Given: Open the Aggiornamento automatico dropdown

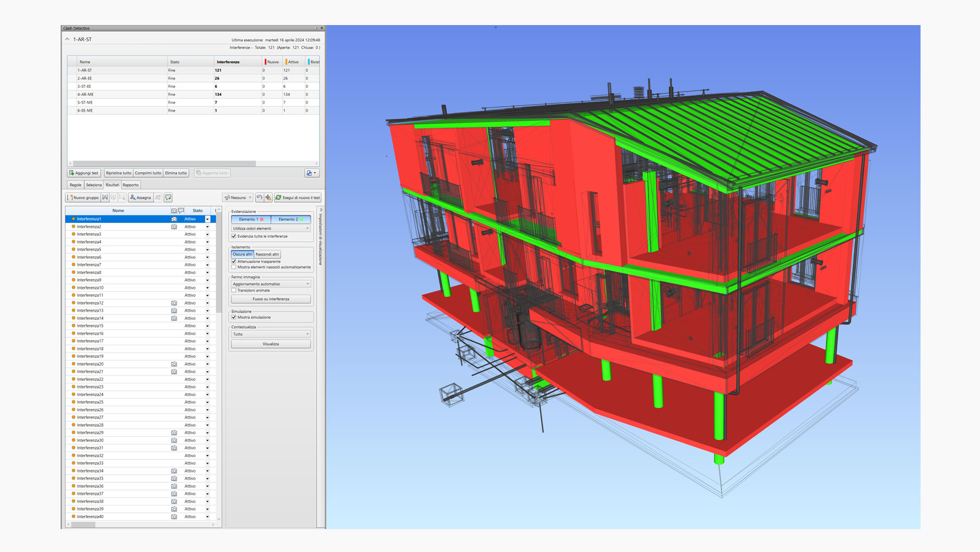Looking at the screenshot, I should (x=271, y=284).
